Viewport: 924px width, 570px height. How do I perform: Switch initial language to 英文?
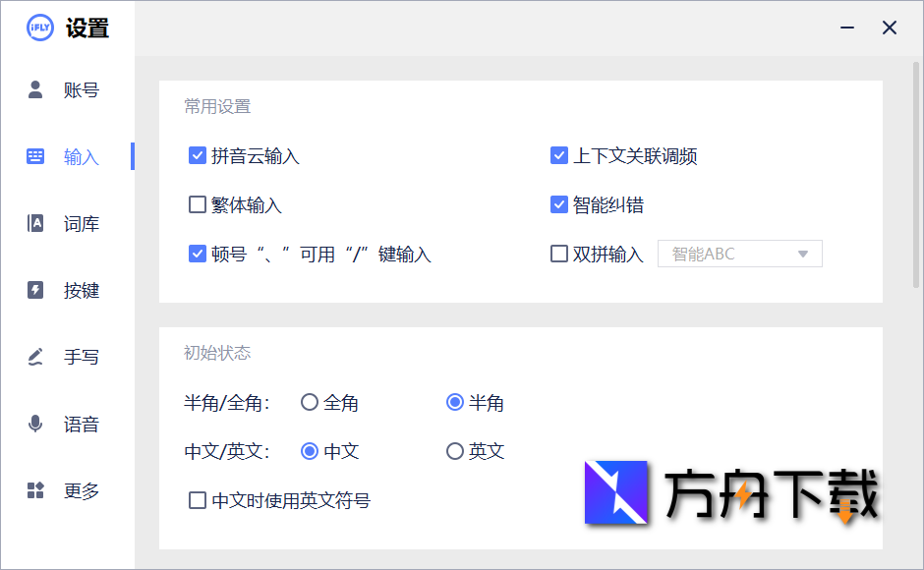pos(454,451)
